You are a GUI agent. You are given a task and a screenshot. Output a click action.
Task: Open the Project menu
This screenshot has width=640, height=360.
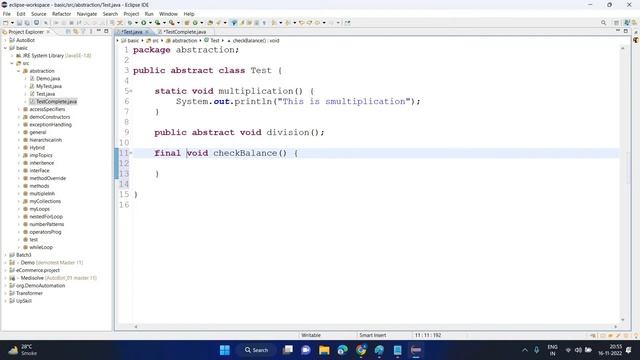(x=131, y=14)
